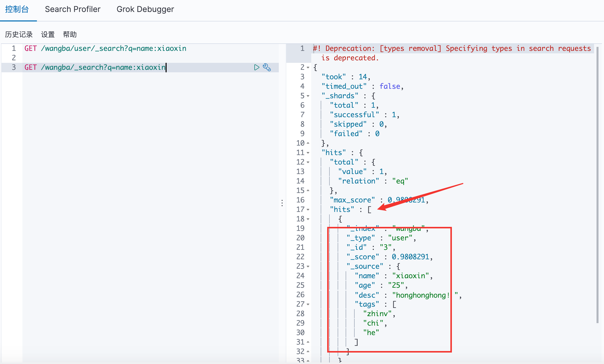Run the selected request with play icon
Screen dimensions: 604x364
[x=257, y=67]
